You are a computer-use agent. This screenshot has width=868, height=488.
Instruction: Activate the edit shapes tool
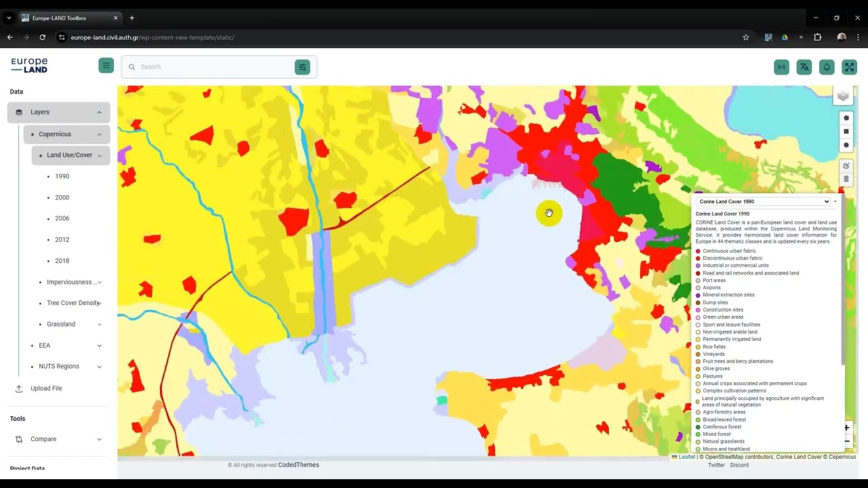coord(846,165)
